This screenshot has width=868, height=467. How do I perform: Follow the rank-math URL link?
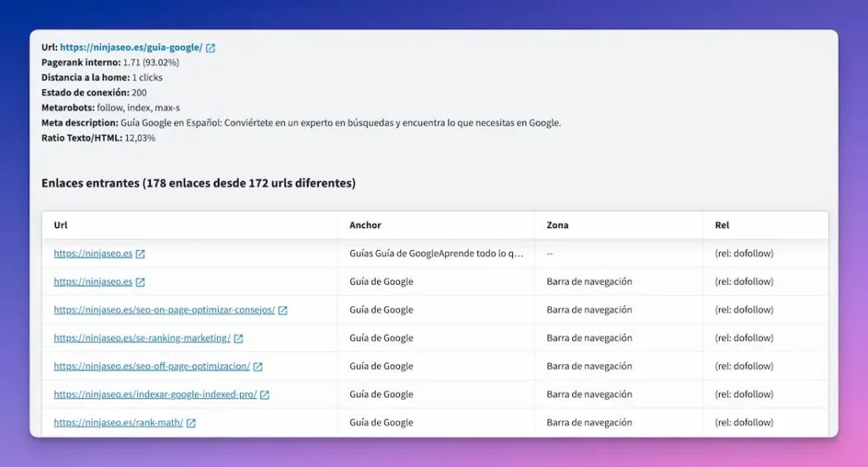coord(119,423)
